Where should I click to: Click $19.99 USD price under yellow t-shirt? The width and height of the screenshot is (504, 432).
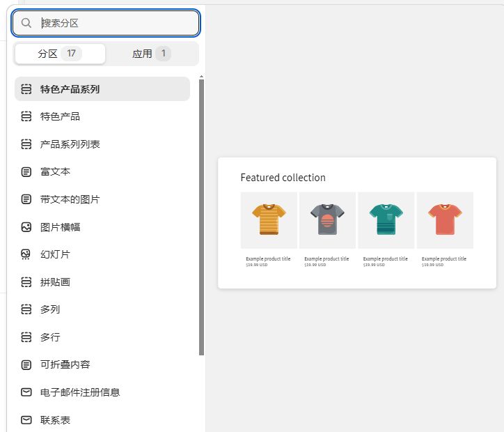(256, 265)
